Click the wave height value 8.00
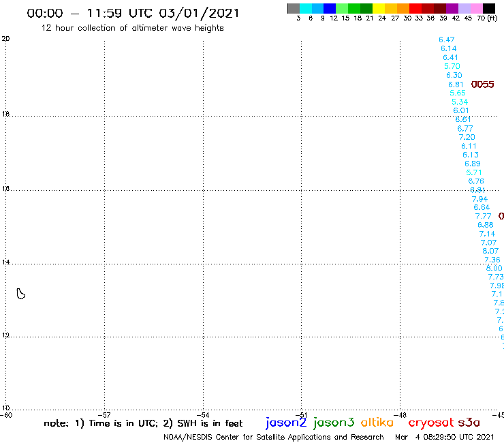504x443 pixels. [494, 268]
